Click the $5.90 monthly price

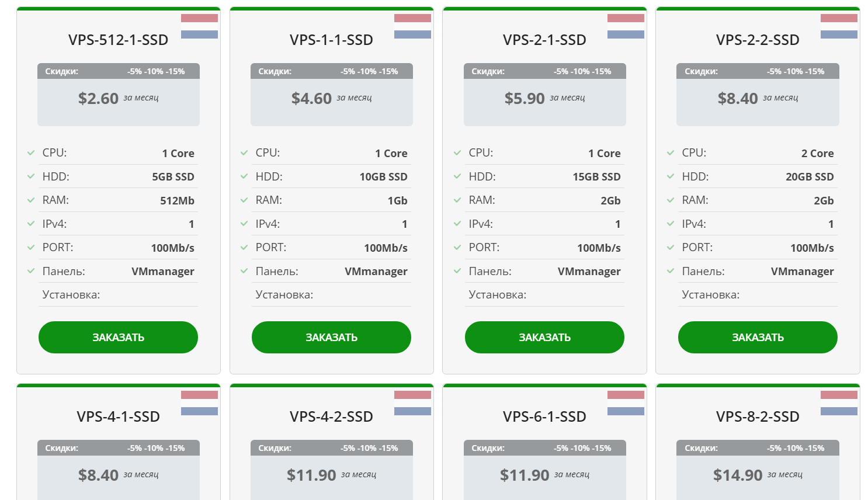[525, 98]
